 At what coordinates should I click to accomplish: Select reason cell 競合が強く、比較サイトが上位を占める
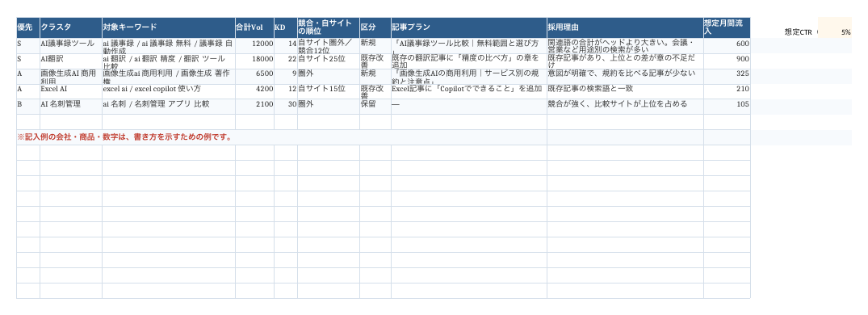pyautogui.click(x=625, y=107)
